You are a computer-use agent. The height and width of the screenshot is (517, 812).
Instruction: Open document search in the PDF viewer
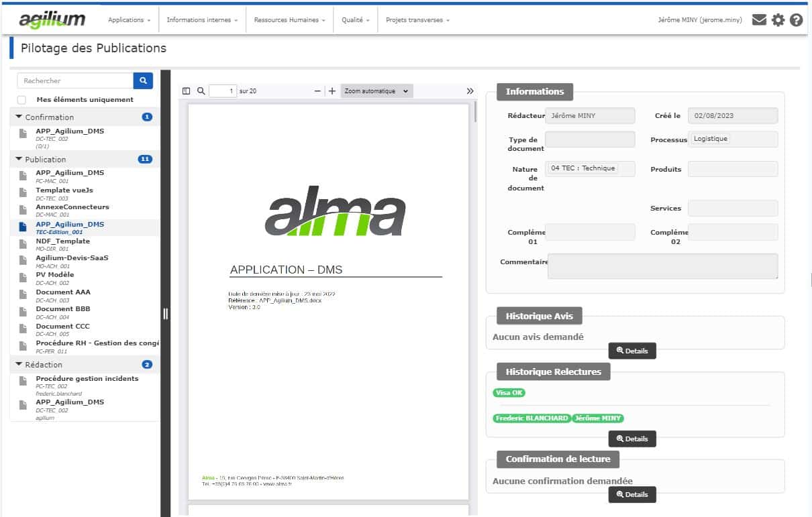click(x=201, y=91)
